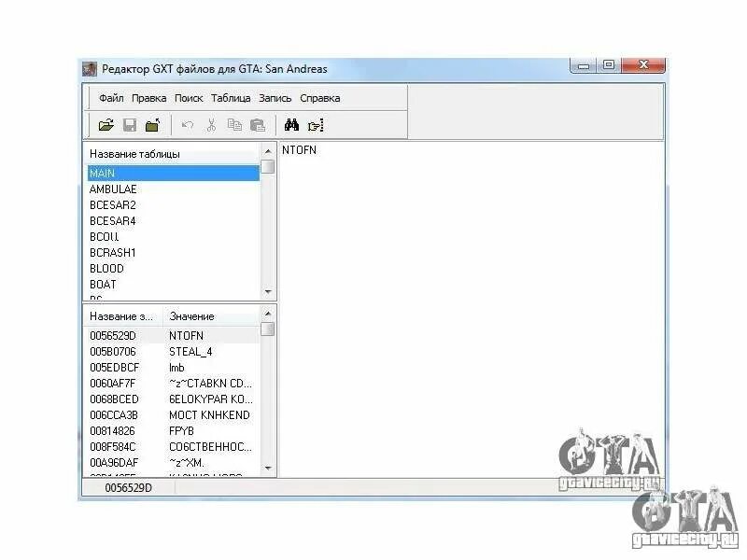Select the MAIN table row
This screenshot has width=747, height=560.
tap(174, 173)
